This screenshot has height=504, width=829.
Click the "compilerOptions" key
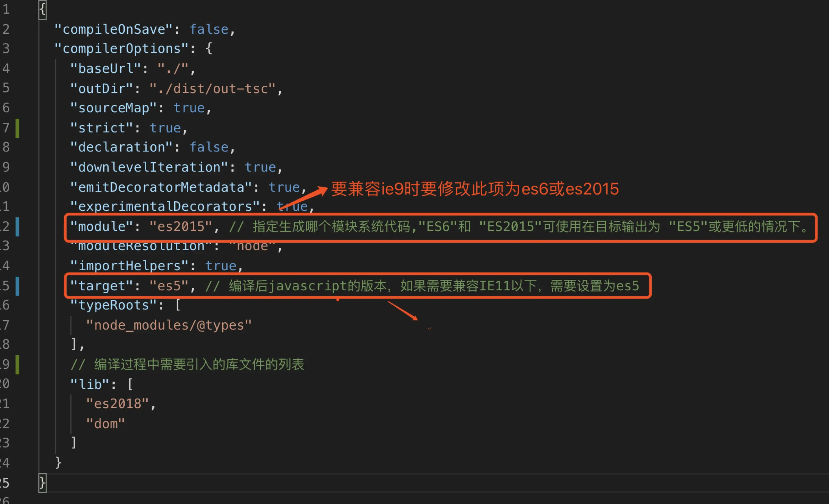[121, 49]
